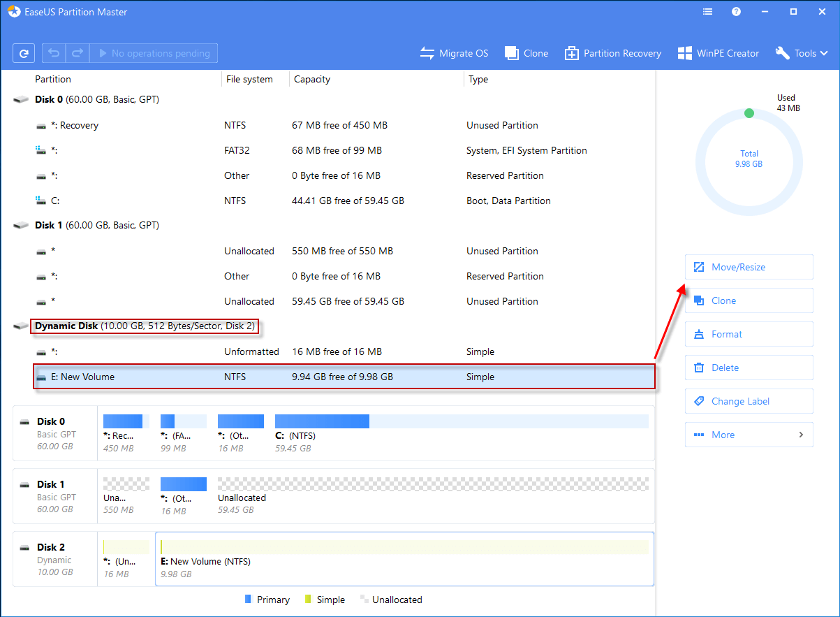Click the C: partition system icon
Viewport: 840px width, 617px height.
(41, 201)
